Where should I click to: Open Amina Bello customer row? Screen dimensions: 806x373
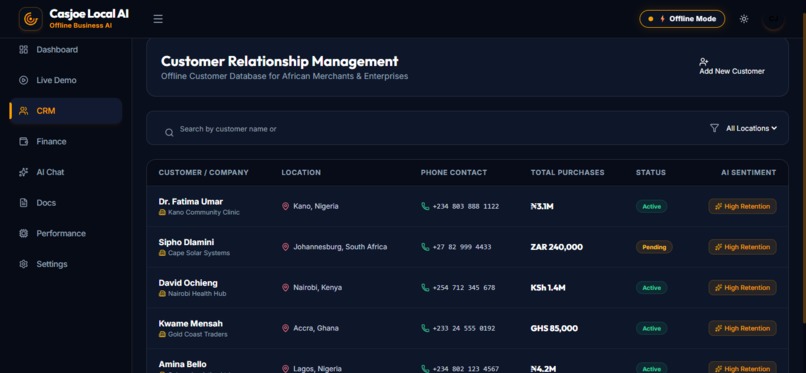(467, 361)
